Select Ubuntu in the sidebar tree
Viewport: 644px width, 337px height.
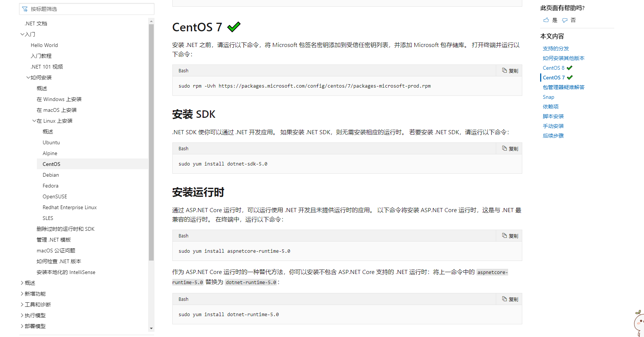click(51, 142)
